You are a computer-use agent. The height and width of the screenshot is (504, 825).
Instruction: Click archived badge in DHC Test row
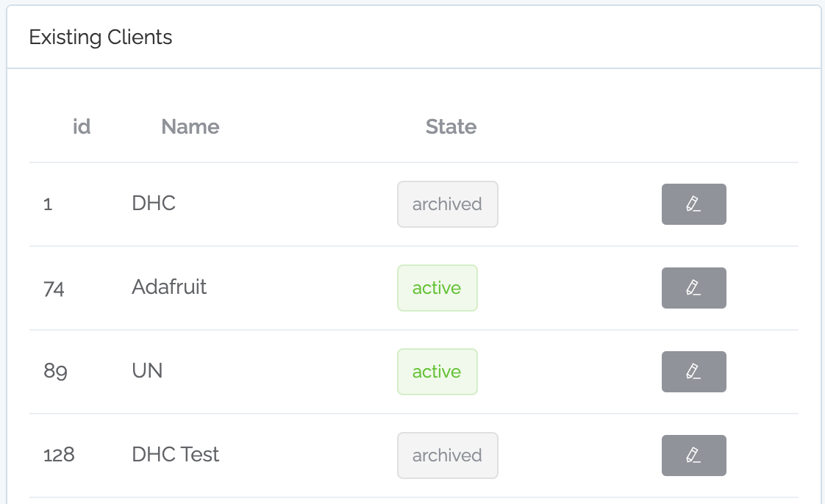[447, 455]
